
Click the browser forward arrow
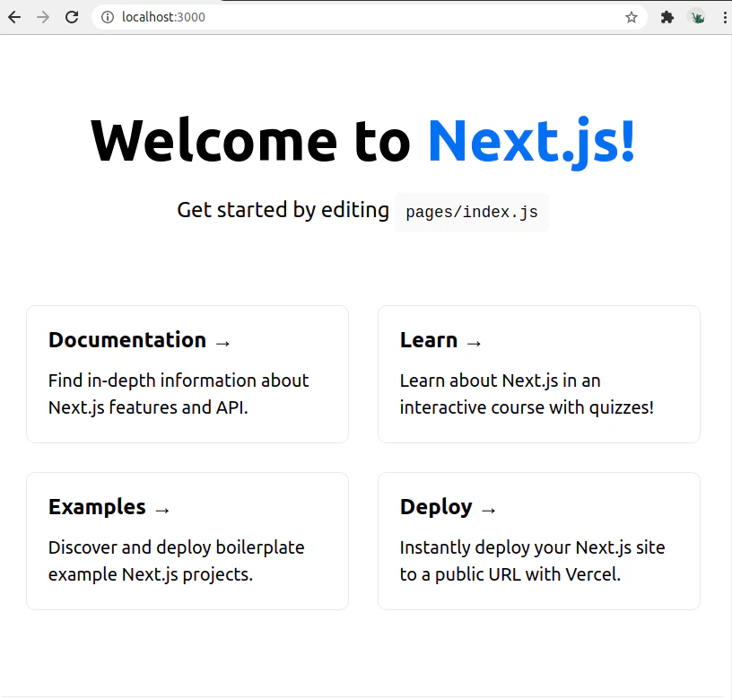pyautogui.click(x=43, y=17)
